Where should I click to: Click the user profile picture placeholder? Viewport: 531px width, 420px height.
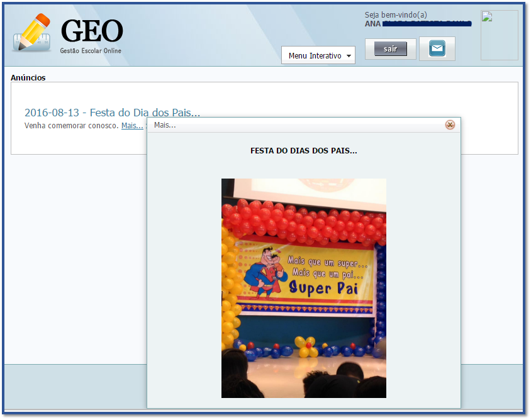[499, 35]
